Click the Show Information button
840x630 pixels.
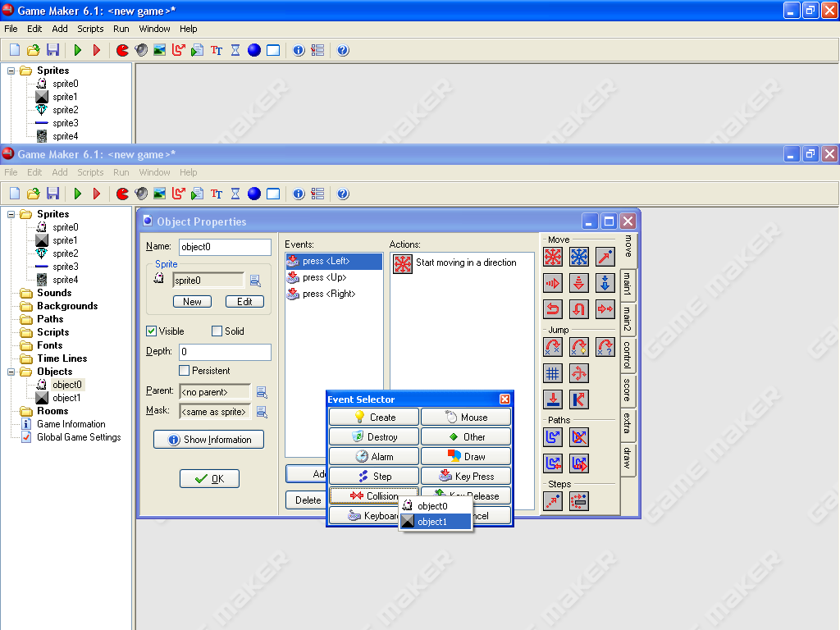point(209,440)
